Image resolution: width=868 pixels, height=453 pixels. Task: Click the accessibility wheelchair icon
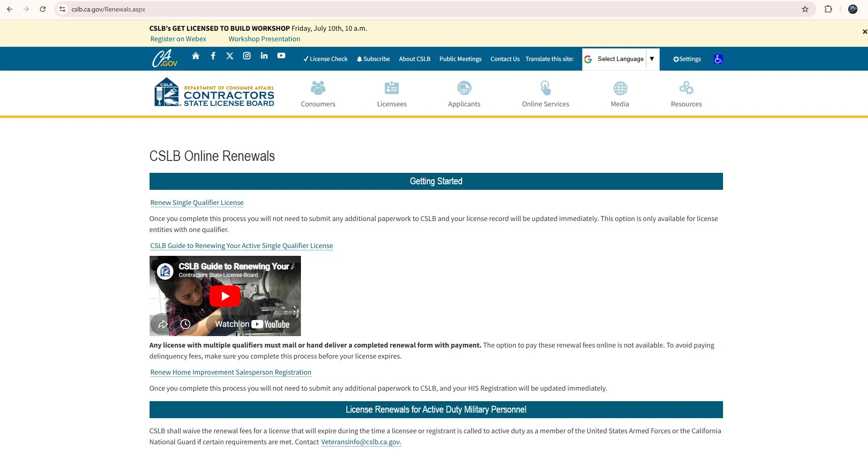click(x=718, y=59)
